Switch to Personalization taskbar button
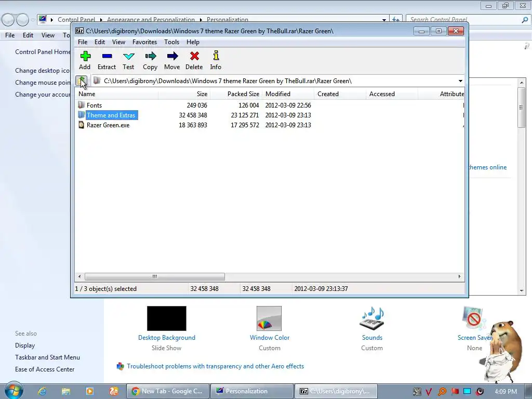This screenshot has height=399, width=532. click(x=251, y=391)
